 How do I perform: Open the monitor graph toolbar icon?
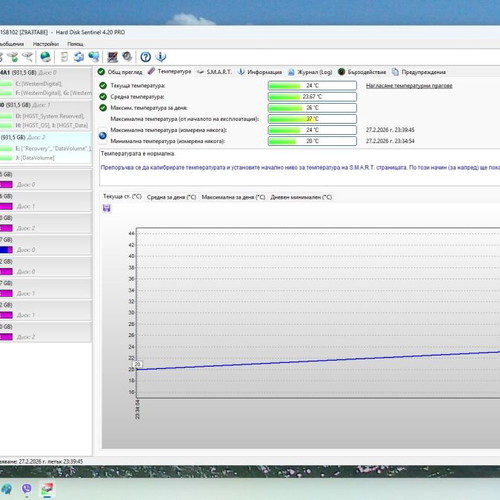click(x=113, y=57)
